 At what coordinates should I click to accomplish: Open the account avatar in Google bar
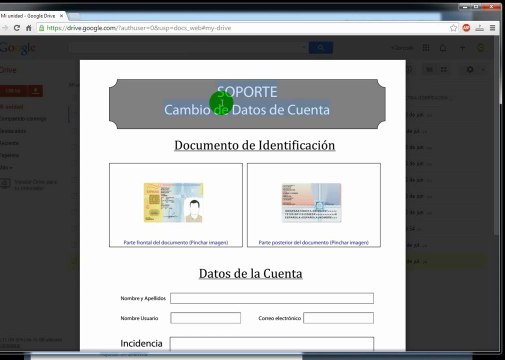481,48
